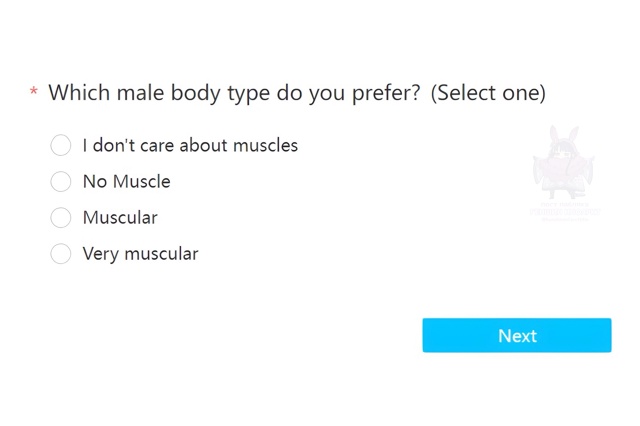Click the word "Which" starting the question
640x426 pixels.
pos(79,92)
